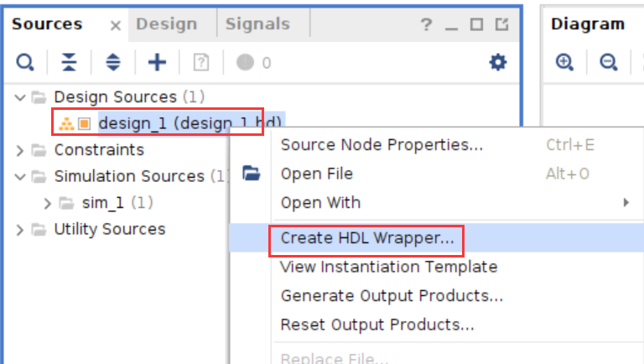Switch to the Signals tab
Image resolution: width=644 pixels, height=364 pixels.
point(257,24)
